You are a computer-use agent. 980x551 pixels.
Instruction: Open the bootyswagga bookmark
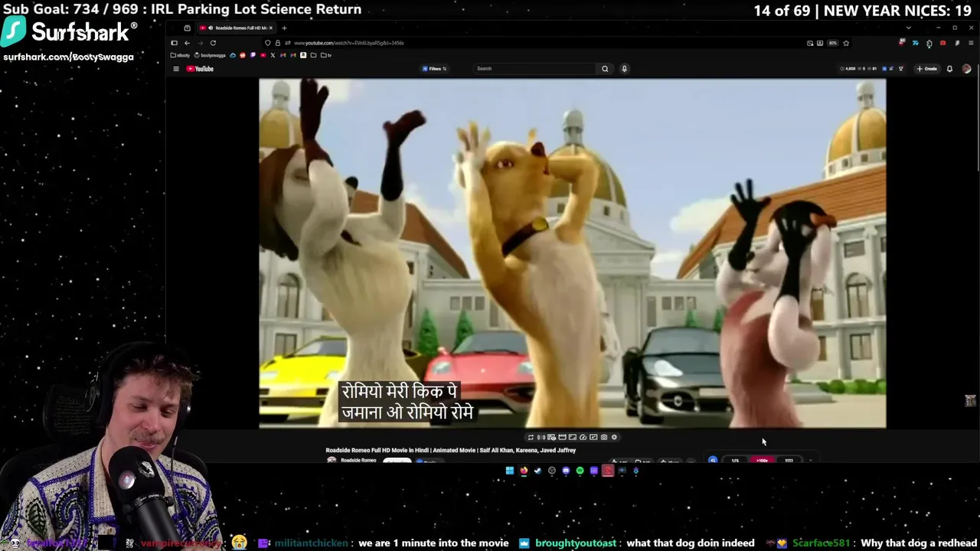tap(210, 55)
